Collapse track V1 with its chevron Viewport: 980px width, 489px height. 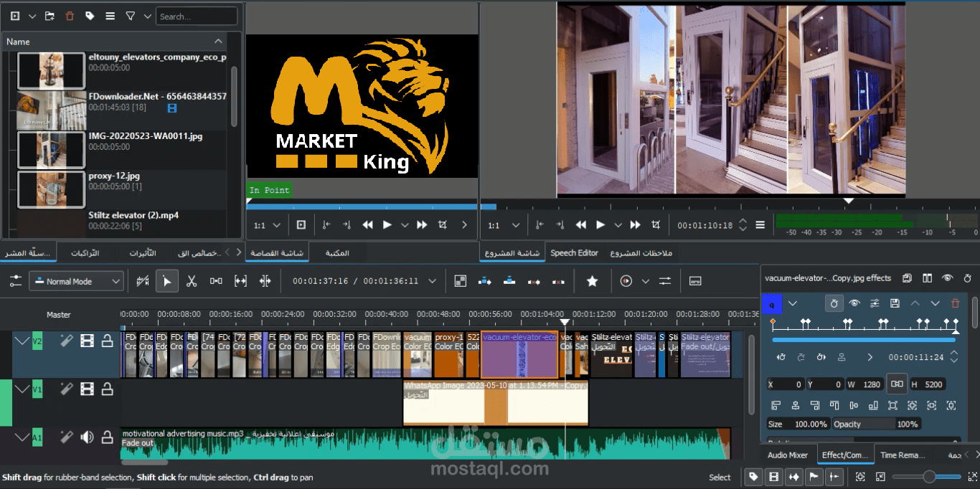point(23,389)
